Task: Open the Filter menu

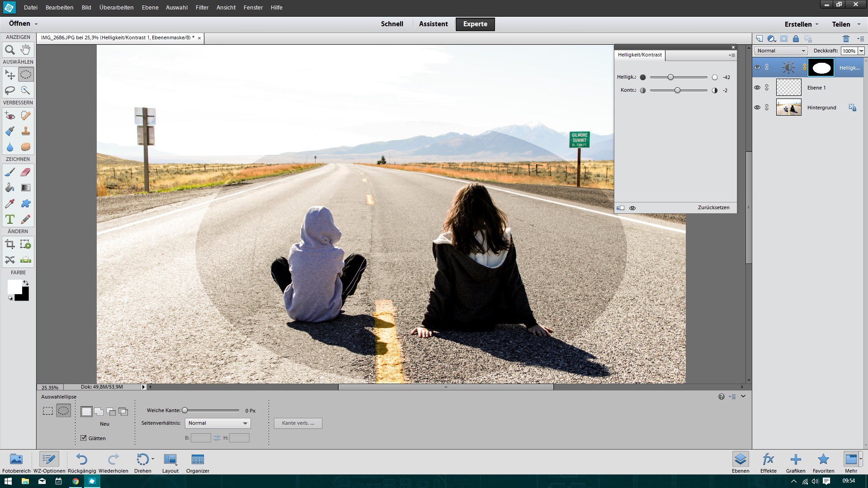Action: [202, 8]
